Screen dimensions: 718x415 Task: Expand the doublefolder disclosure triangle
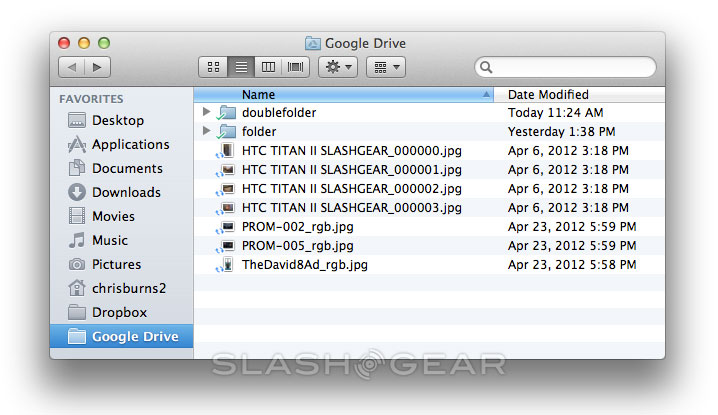[x=207, y=112]
